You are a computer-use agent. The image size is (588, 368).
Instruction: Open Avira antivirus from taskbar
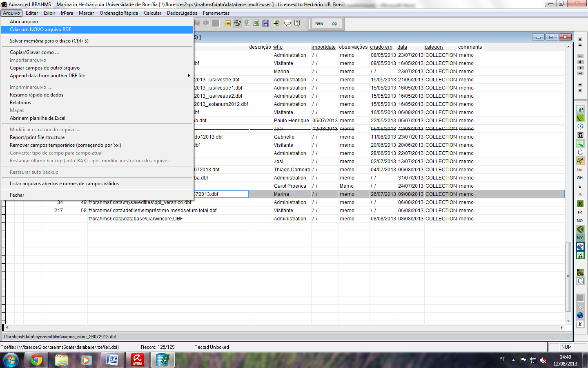[138, 360]
